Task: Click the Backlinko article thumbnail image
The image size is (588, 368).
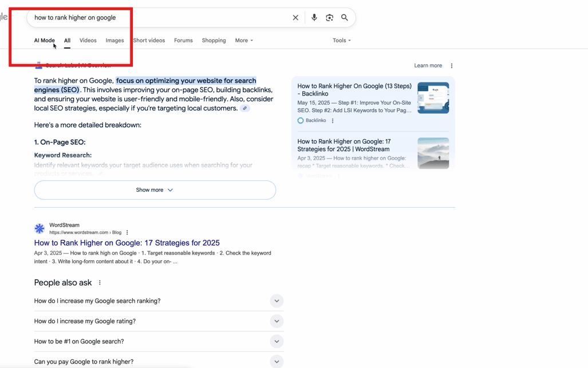Action: (433, 98)
